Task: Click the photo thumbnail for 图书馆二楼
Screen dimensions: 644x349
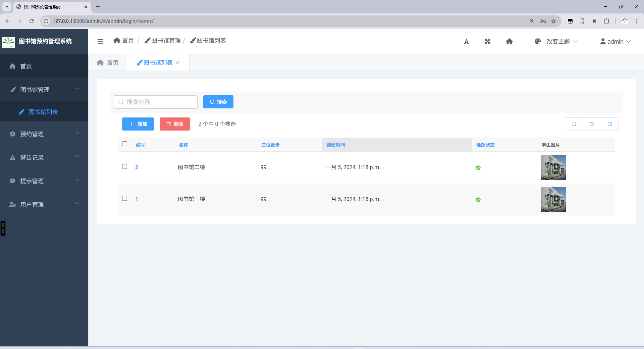Action: pos(553,167)
